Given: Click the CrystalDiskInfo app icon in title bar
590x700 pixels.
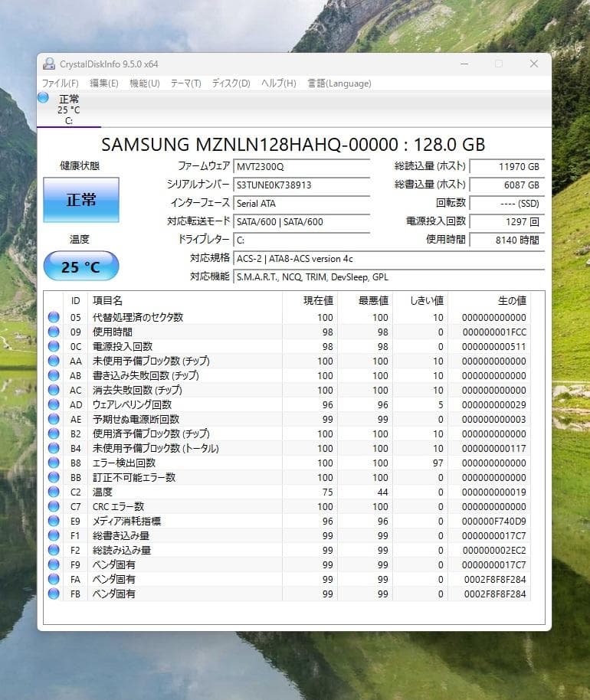Looking at the screenshot, I should click(x=49, y=64).
